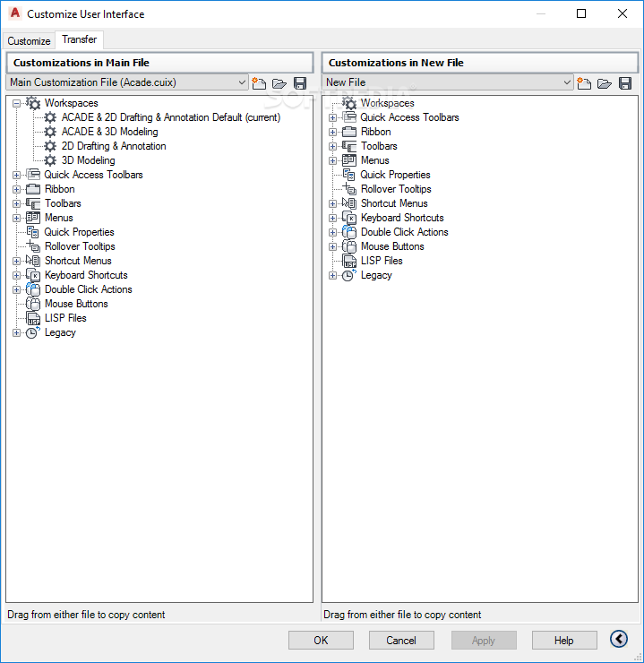Click the Customizations in New File header
Viewport: 644px width, 663px height.
coord(480,63)
